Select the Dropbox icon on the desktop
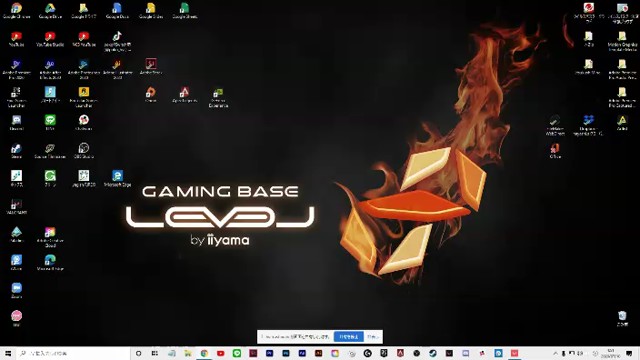This screenshot has height=360, width=640. coord(588,125)
